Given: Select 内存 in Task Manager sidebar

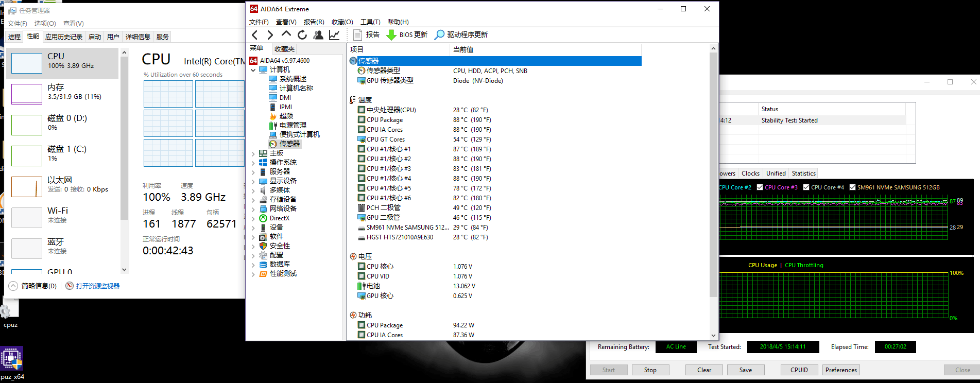Looking at the screenshot, I should coord(63,94).
